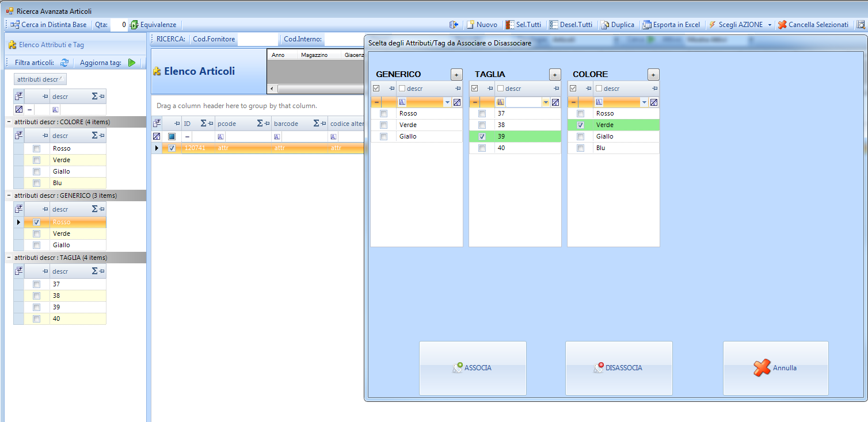Click clear-filter icon in GENERICO dialog grid
The width and height of the screenshot is (868, 422).
[x=457, y=102]
